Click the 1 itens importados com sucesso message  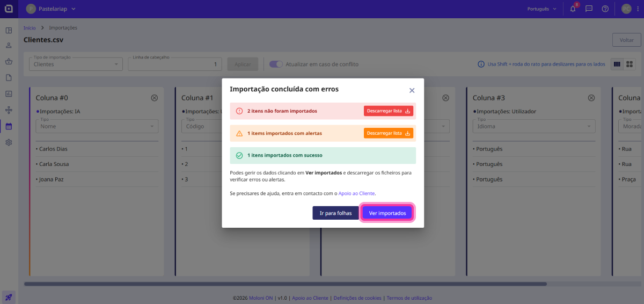[285, 155]
